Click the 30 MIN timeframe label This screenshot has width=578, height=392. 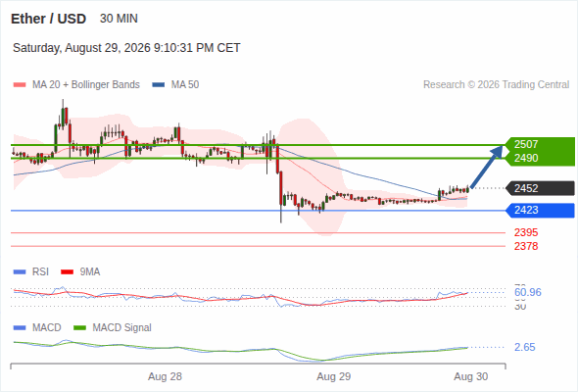(119, 19)
